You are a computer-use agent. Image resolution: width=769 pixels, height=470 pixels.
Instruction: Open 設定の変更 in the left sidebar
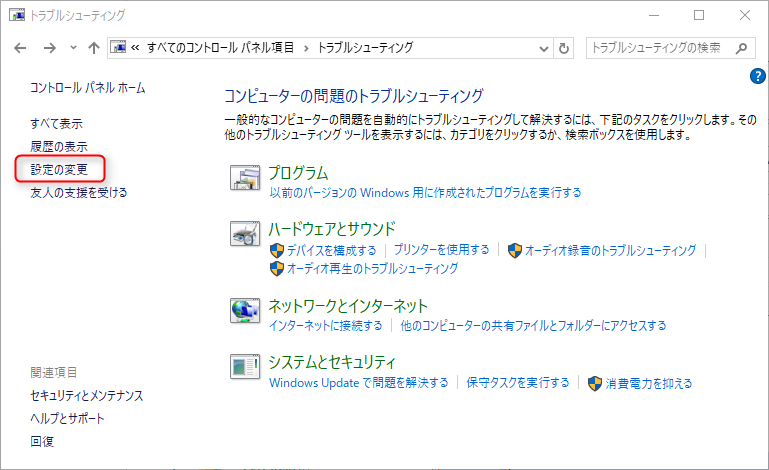(x=59, y=169)
